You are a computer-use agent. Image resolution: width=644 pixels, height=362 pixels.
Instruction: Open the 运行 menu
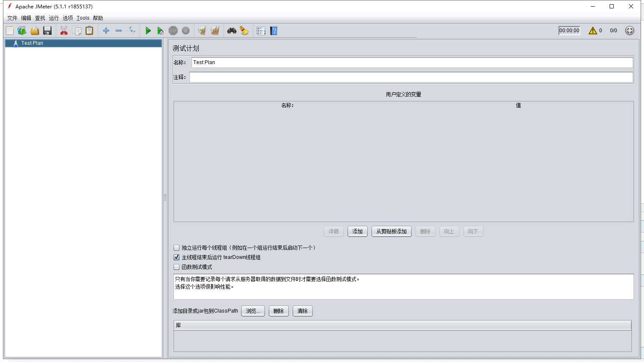[54, 18]
